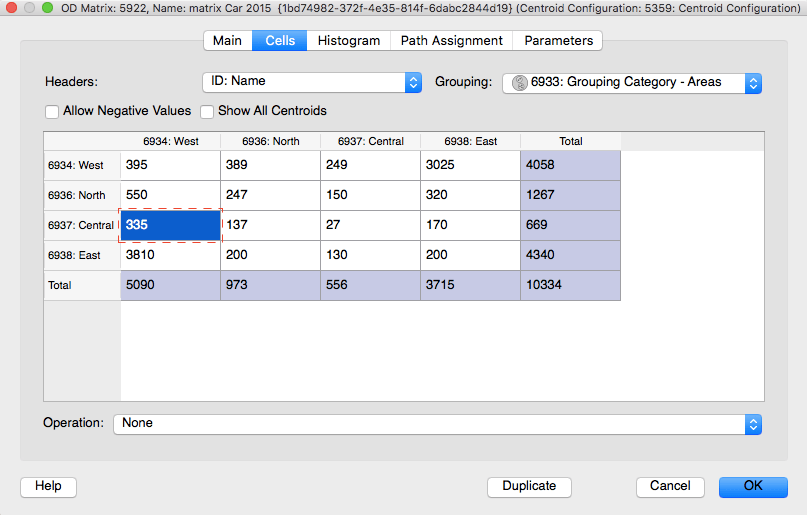807x515 pixels.
Task: Click the East column total 3715
Action: point(470,286)
